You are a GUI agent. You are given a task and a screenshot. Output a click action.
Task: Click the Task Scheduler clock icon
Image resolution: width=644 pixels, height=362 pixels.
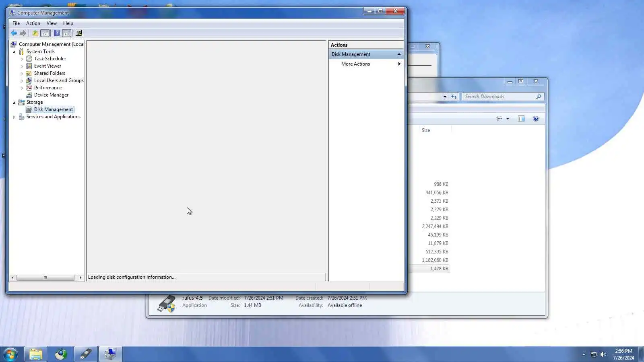point(29,59)
